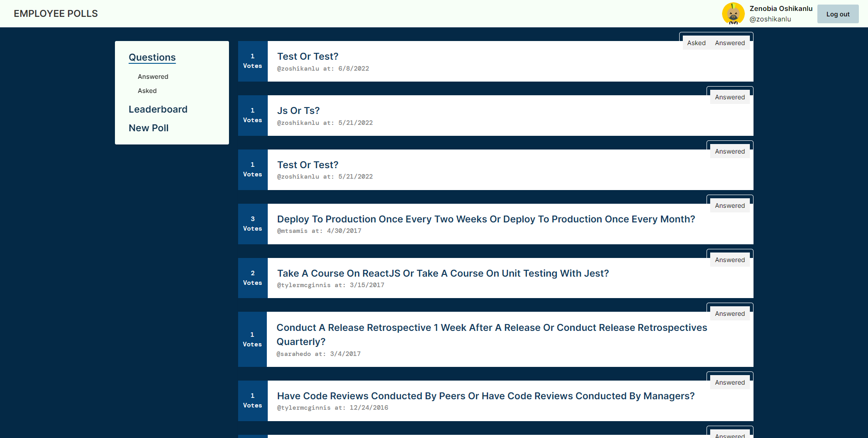Click Answered tag on Js Or Ts? poll

coord(730,97)
